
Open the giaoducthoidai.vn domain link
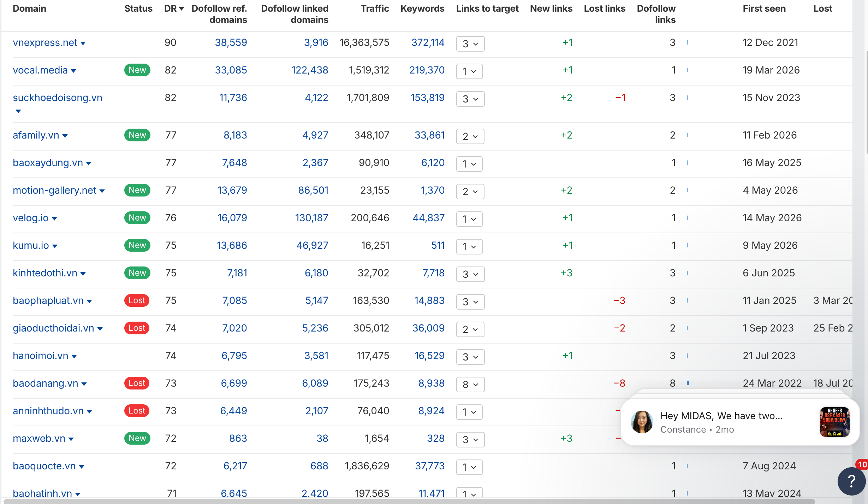53,328
